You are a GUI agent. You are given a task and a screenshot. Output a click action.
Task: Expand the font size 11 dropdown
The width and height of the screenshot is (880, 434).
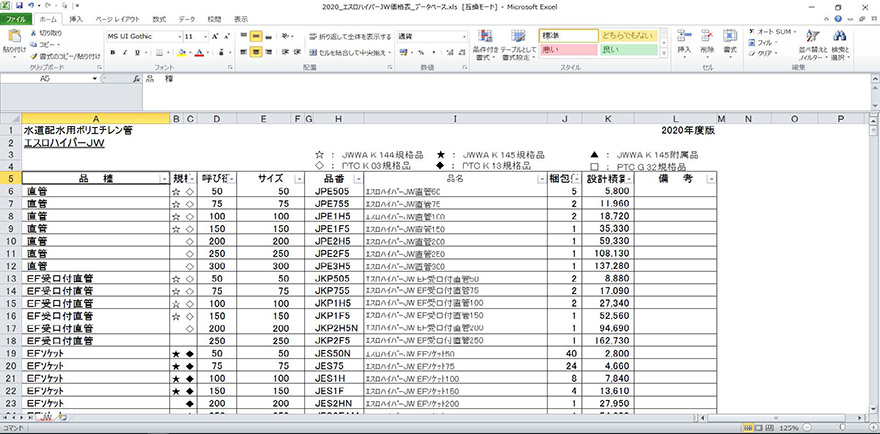205,36
